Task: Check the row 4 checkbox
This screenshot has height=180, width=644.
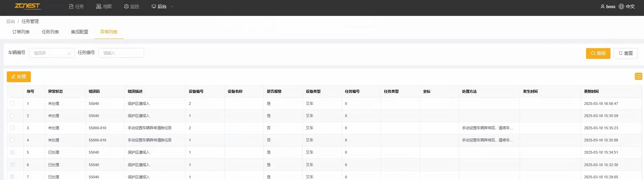Action: click(12, 140)
